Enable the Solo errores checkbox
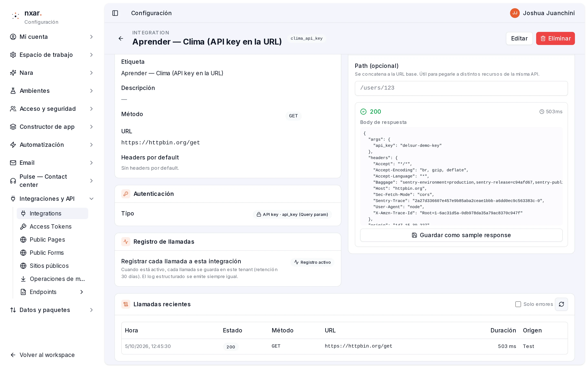 coord(518,304)
